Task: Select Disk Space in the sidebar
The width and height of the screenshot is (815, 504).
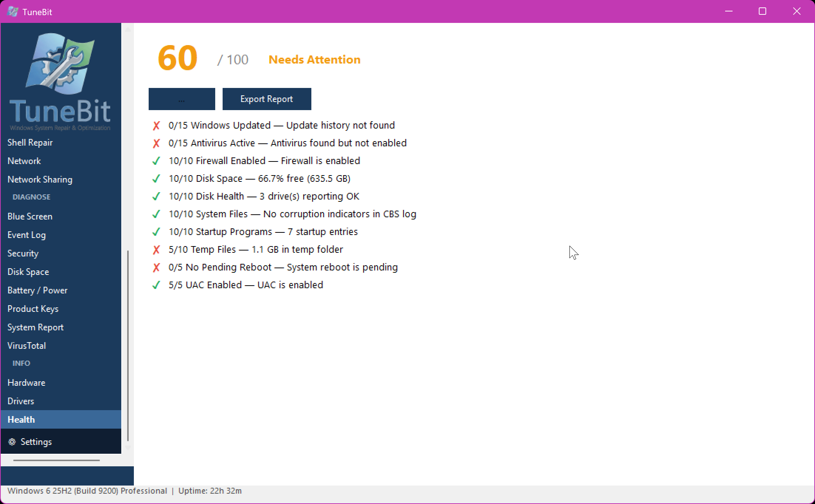Action: [61, 272]
